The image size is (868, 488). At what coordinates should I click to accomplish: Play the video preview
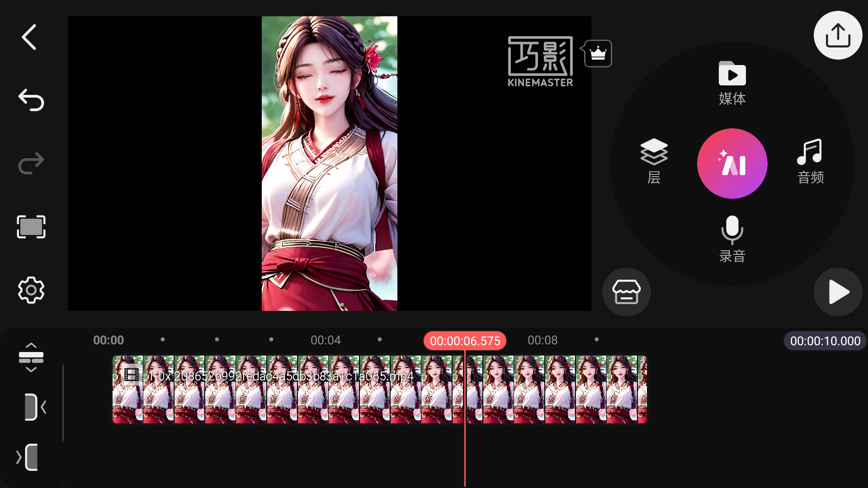[x=838, y=292]
